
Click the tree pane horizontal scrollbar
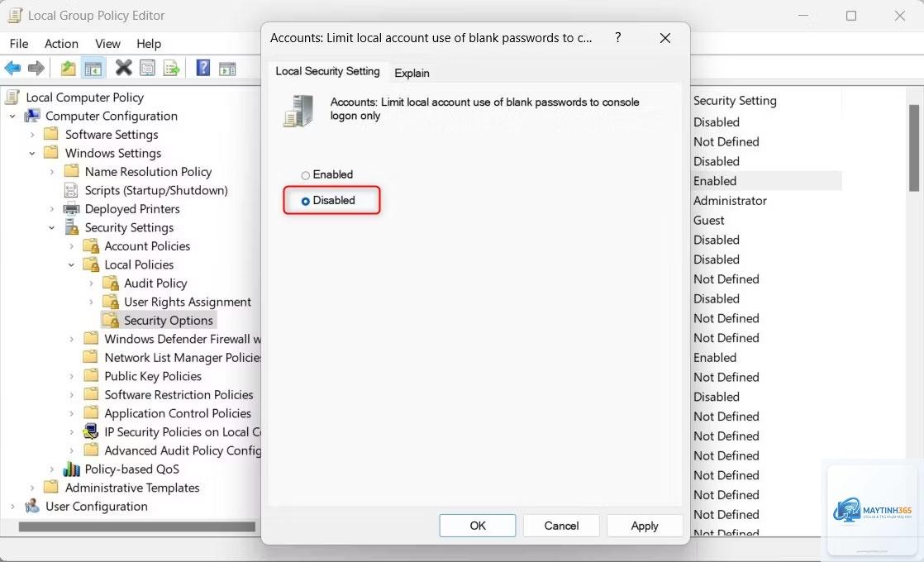136,526
